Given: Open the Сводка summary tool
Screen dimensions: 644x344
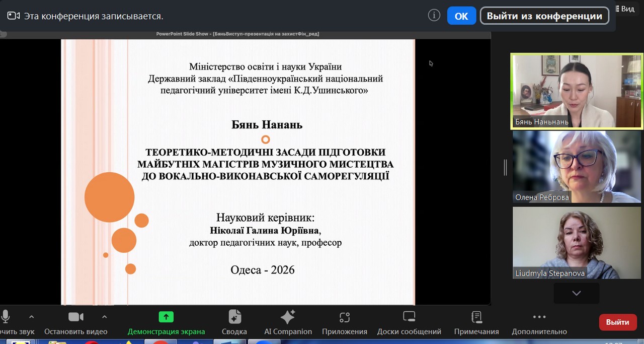Looking at the screenshot, I should (234, 322).
